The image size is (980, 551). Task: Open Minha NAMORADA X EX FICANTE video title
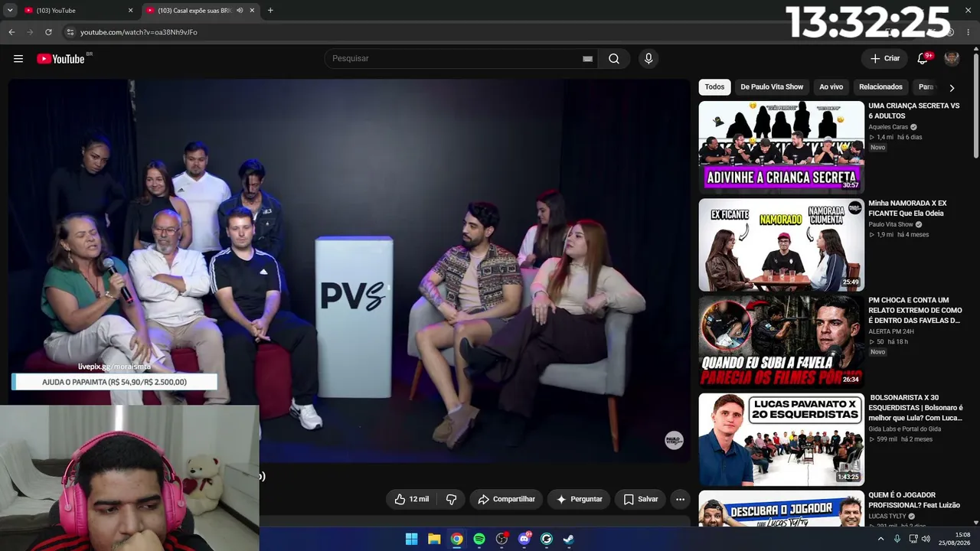(x=908, y=208)
